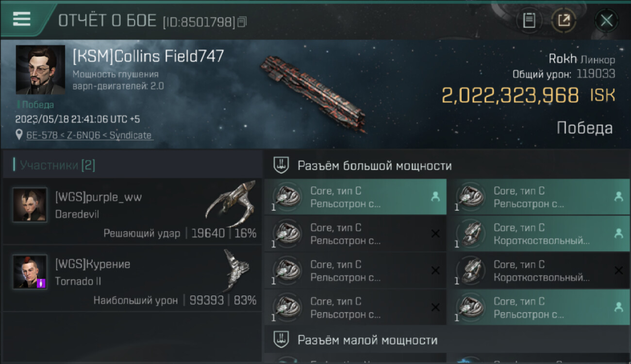Click the highlighted Короткоствольный module with the person icon
The width and height of the screenshot is (631, 364).
click(x=539, y=233)
